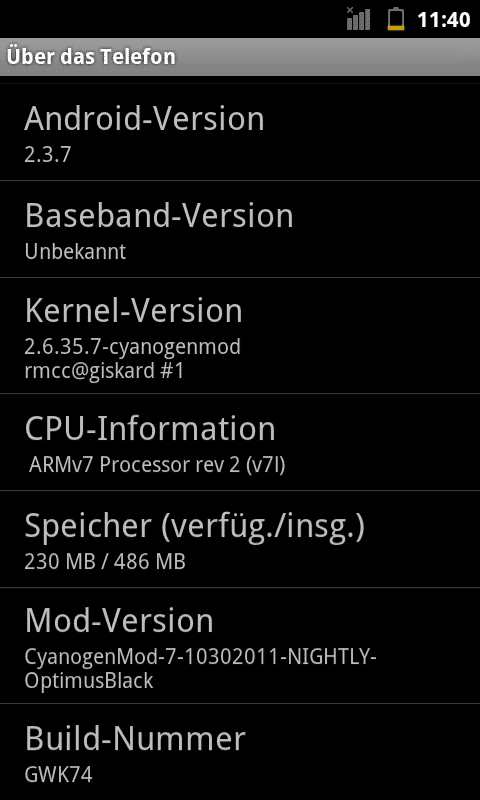Tap the 'Unbekannt' baseband value
Screen dimensions: 480x800
coord(75,252)
